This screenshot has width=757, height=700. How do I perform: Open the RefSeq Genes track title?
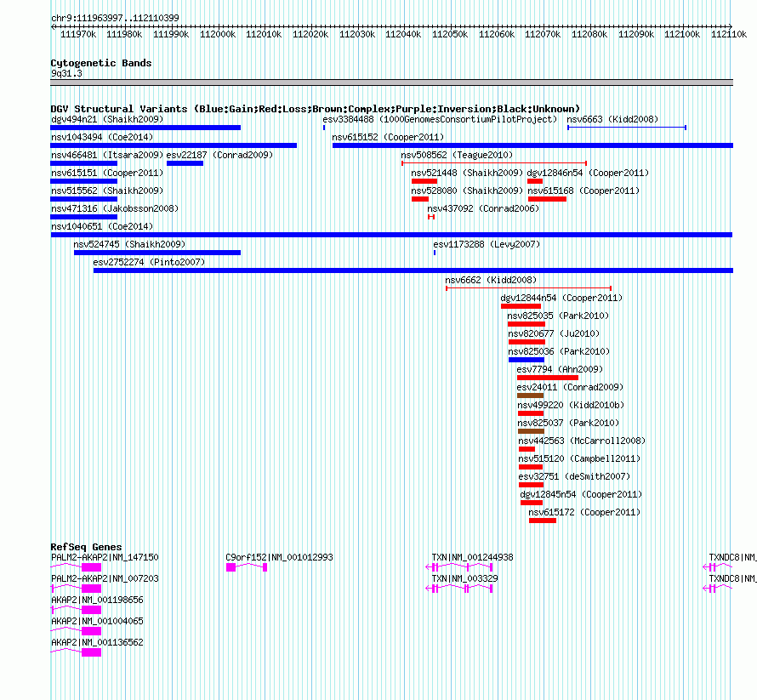86,547
